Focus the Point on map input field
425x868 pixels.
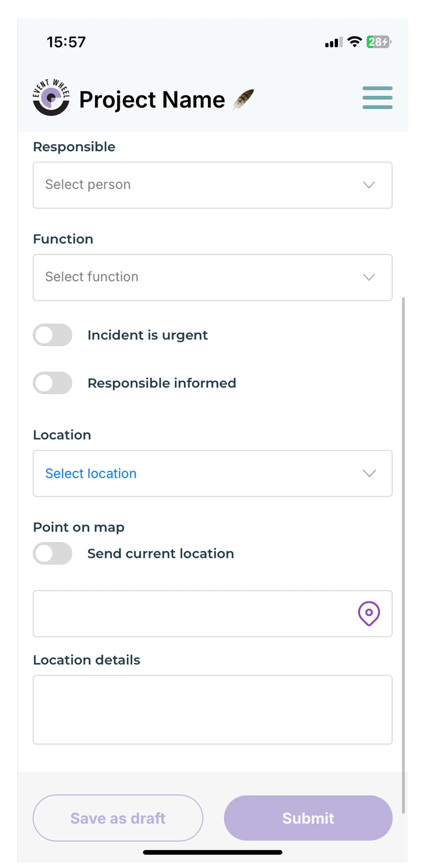[x=192, y=613]
